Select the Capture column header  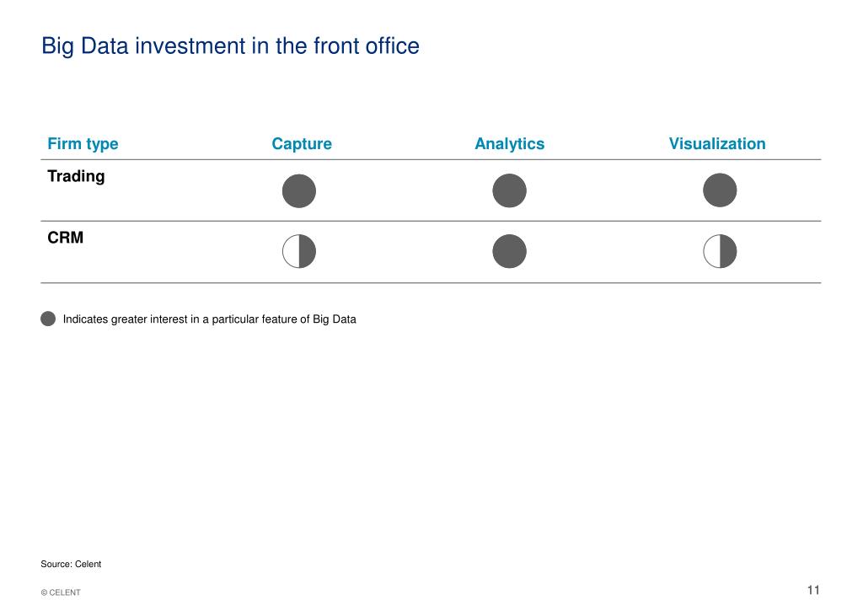click(302, 144)
